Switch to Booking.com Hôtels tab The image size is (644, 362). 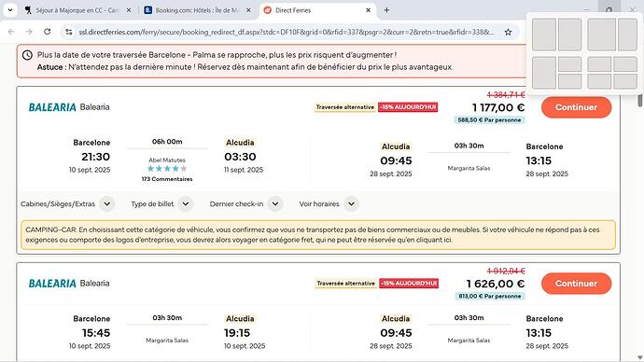[x=197, y=10]
